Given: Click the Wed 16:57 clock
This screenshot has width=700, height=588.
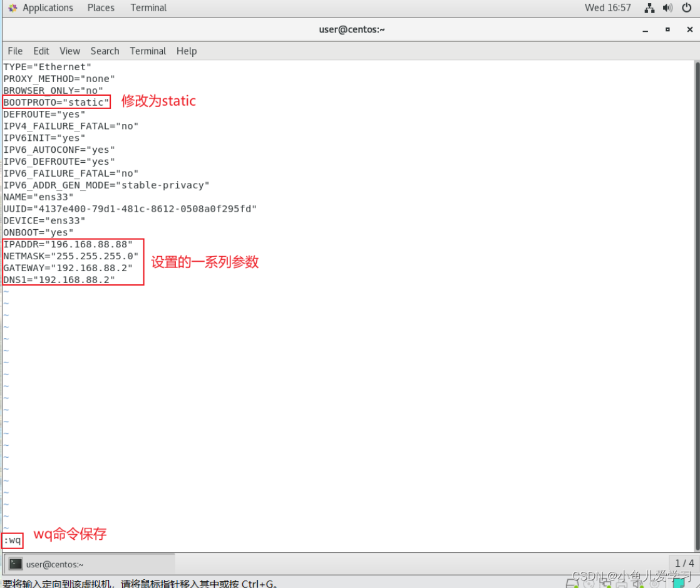Looking at the screenshot, I should click(x=607, y=8).
